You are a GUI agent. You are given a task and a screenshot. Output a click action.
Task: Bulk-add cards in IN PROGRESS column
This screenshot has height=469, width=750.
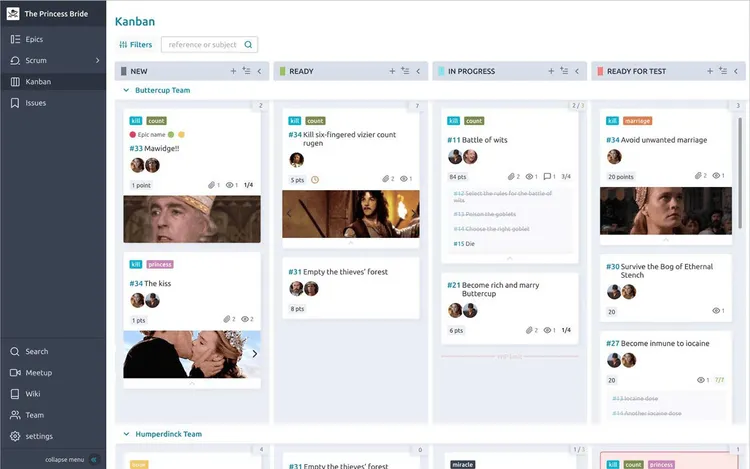pyautogui.click(x=564, y=71)
